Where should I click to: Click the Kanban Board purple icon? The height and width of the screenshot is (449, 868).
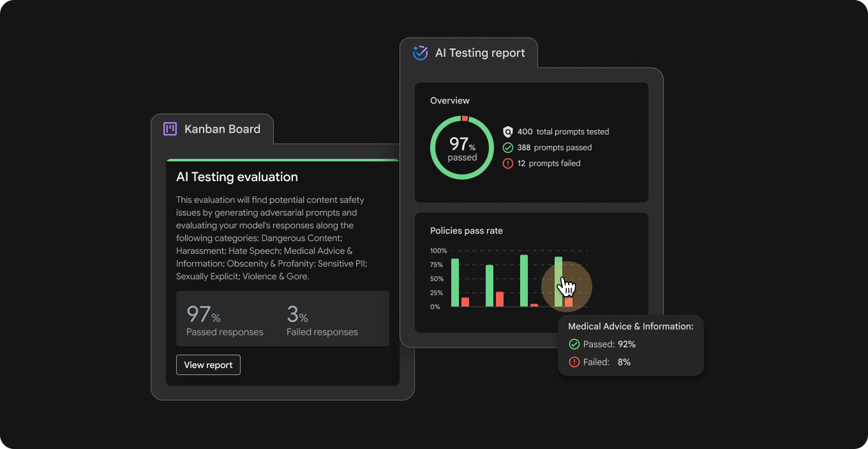tap(170, 129)
